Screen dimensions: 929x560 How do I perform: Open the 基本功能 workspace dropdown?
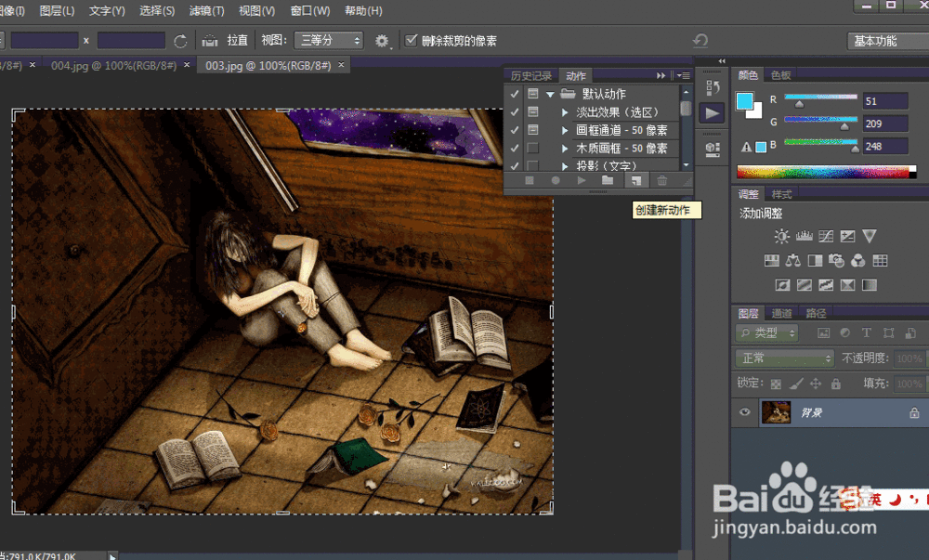coord(888,41)
